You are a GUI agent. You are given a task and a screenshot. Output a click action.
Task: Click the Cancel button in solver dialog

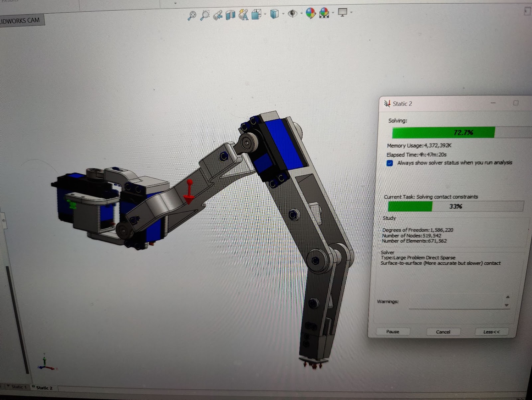[x=443, y=332]
